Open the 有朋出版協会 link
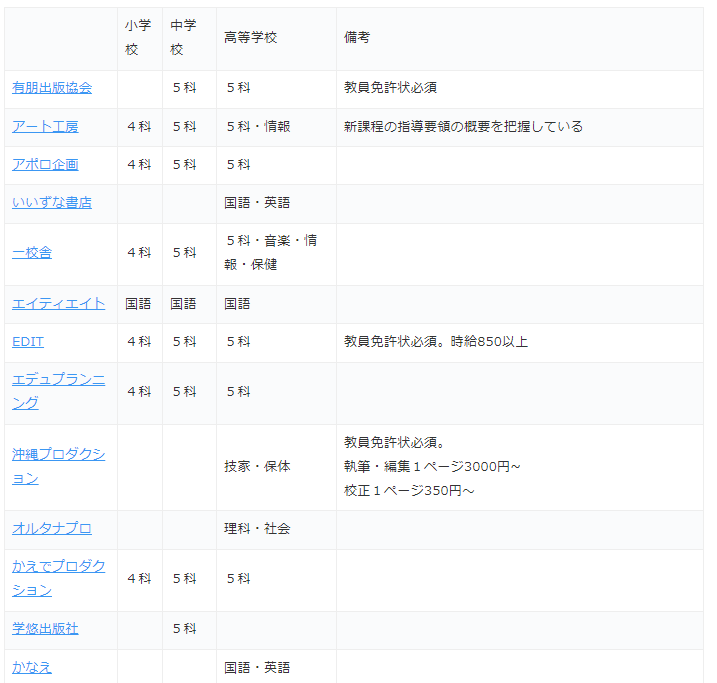The image size is (717, 683). (x=52, y=88)
